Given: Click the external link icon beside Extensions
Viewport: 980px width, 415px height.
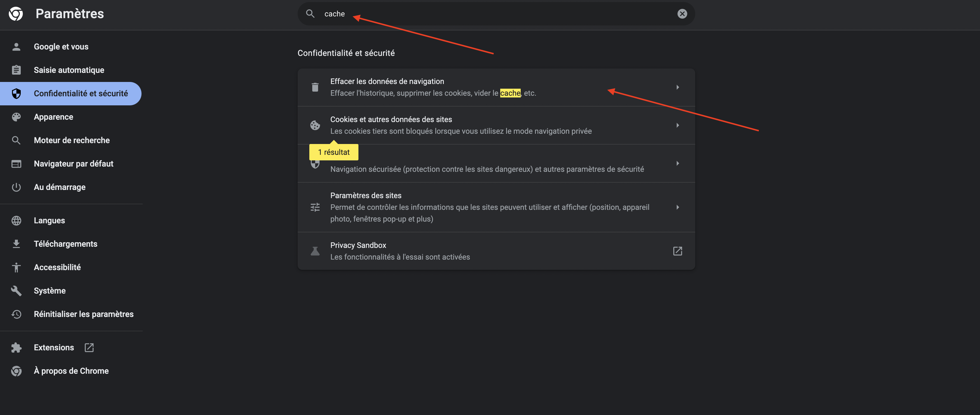Looking at the screenshot, I should (x=89, y=348).
